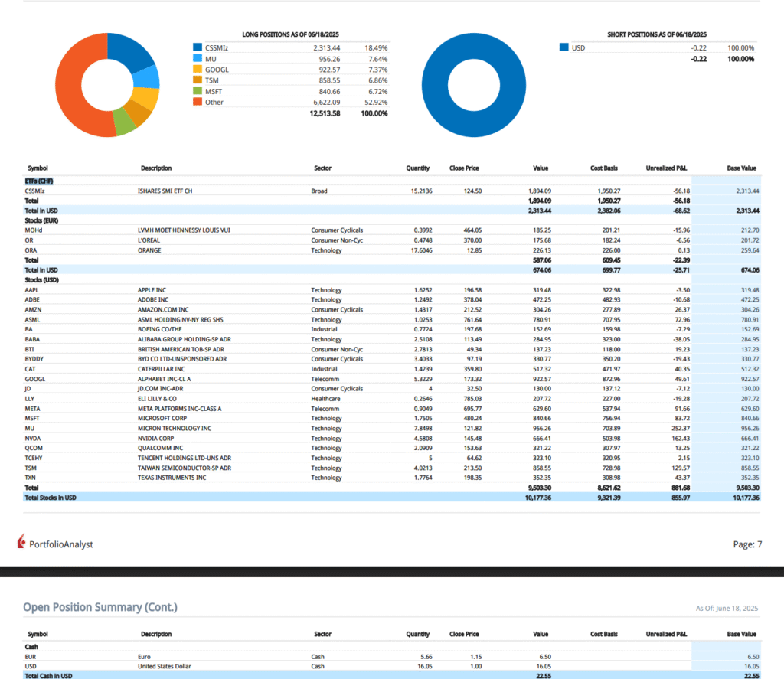Click the 'Stocks (EUR)' section label

pyautogui.click(x=41, y=220)
